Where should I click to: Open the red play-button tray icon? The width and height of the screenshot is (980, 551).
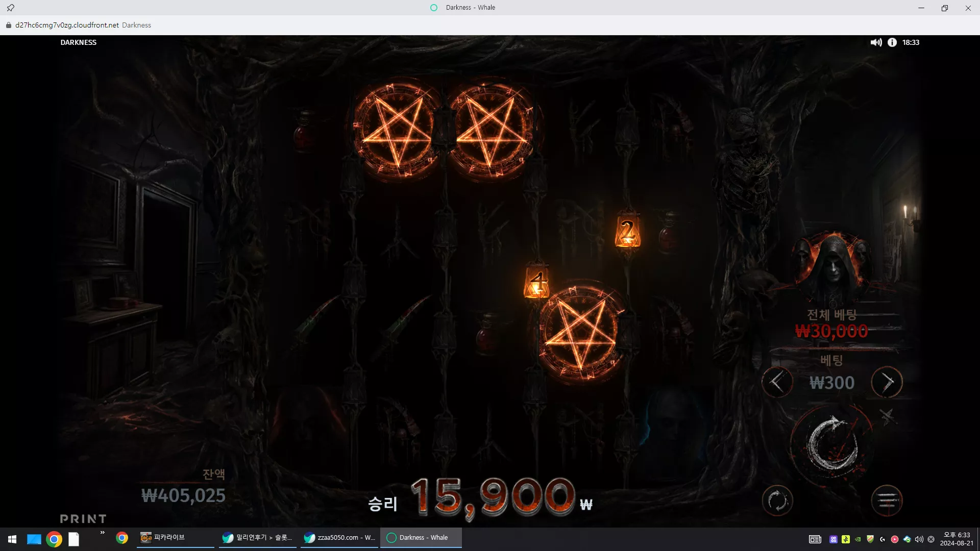point(895,539)
